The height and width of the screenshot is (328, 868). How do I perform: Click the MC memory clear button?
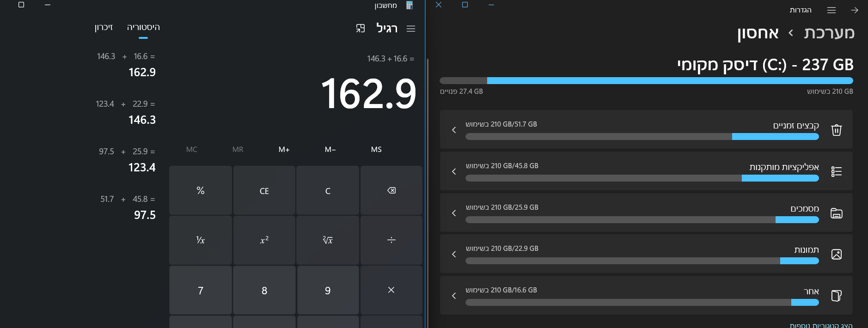191,150
